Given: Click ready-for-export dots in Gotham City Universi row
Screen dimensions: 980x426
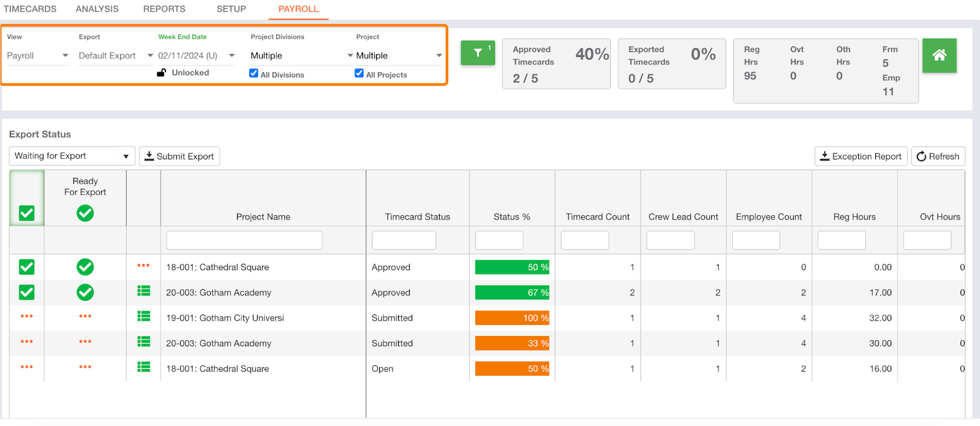Looking at the screenshot, I should (85, 316).
